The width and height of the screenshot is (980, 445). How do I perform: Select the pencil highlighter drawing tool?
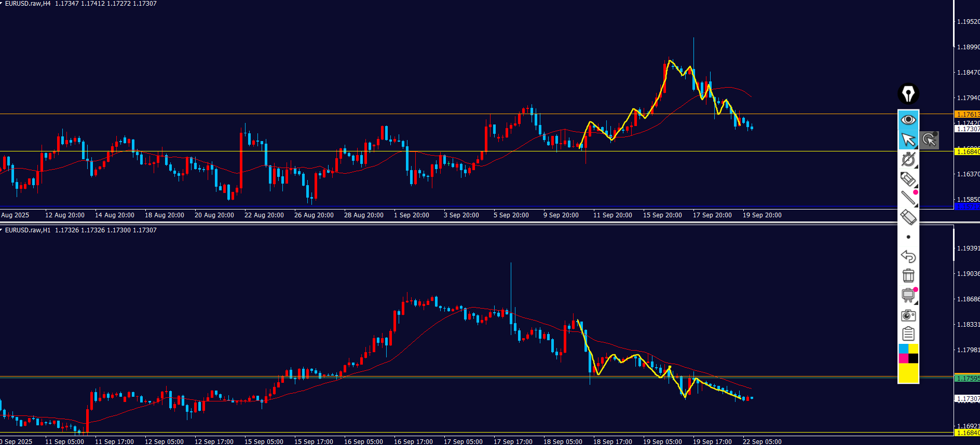click(x=908, y=179)
